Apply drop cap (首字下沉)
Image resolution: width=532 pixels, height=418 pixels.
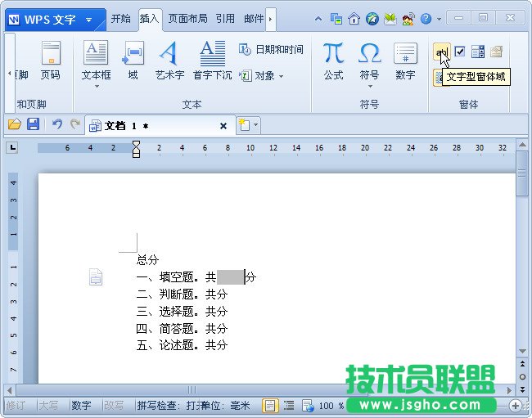point(213,61)
